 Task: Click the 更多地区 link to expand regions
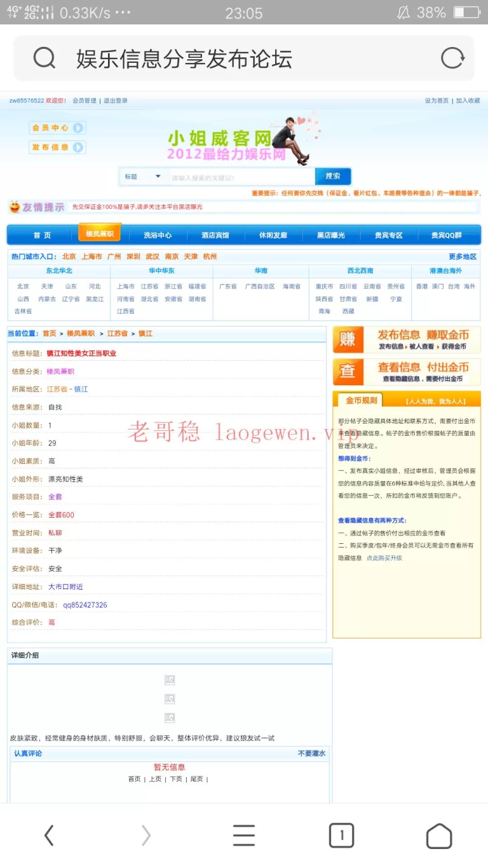[x=462, y=256]
